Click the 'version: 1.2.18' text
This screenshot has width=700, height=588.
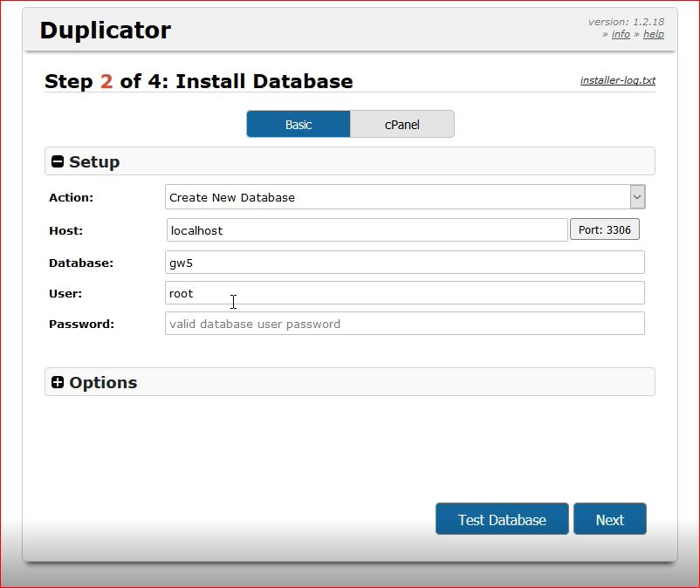[x=626, y=22]
